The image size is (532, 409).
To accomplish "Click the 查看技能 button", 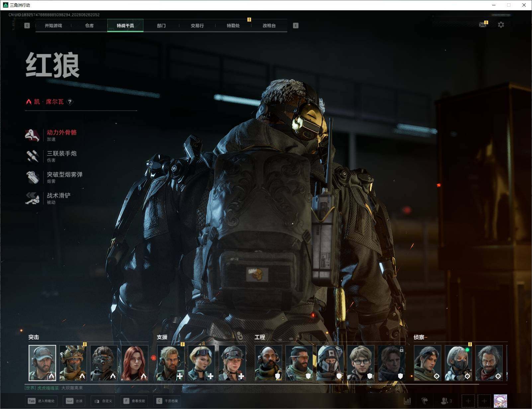I will pos(134,401).
